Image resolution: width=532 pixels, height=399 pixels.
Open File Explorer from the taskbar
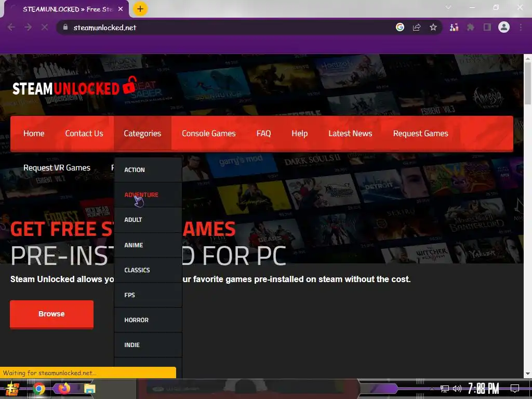point(90,389)
